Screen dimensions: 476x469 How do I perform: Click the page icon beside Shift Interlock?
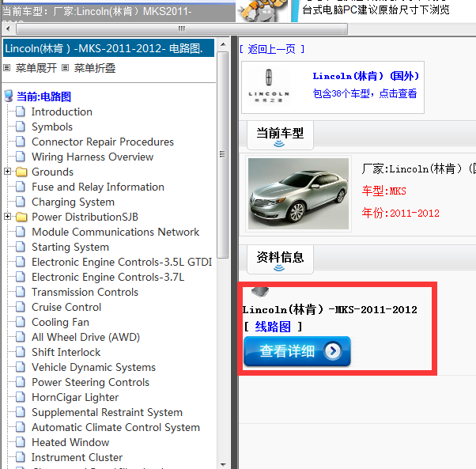tap(21, 352)
